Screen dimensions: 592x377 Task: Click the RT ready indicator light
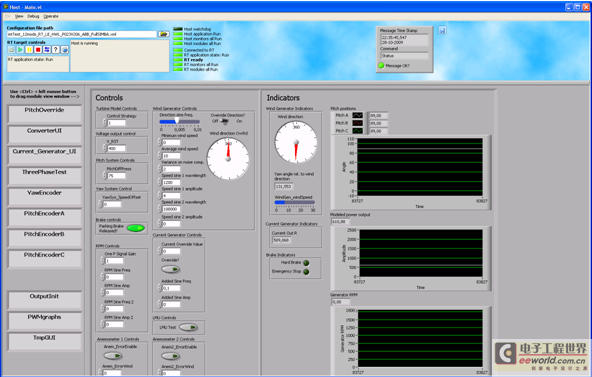click(x=178, y=60)
